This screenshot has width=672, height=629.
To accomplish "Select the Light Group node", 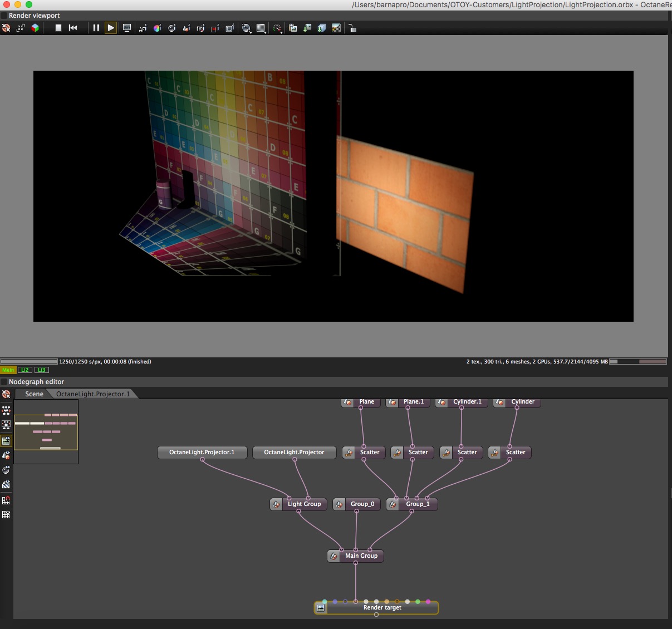I will pos(298,504).
